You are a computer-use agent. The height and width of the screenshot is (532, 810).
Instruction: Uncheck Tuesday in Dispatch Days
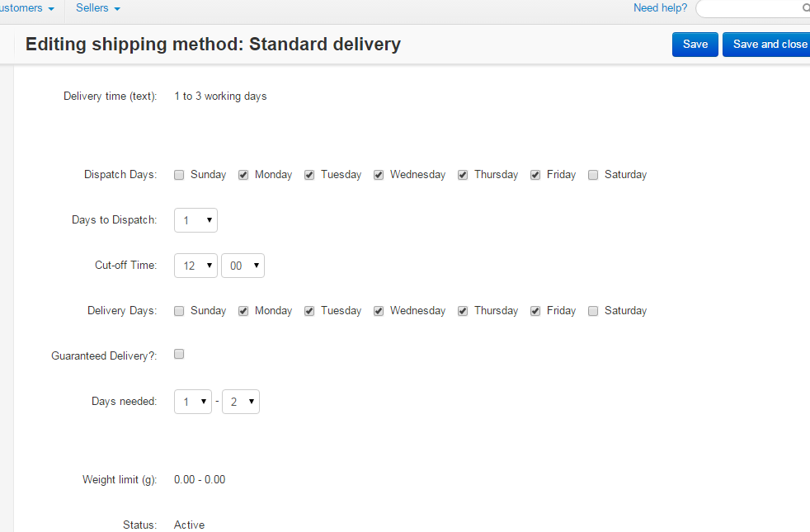(x=309, y=175)
